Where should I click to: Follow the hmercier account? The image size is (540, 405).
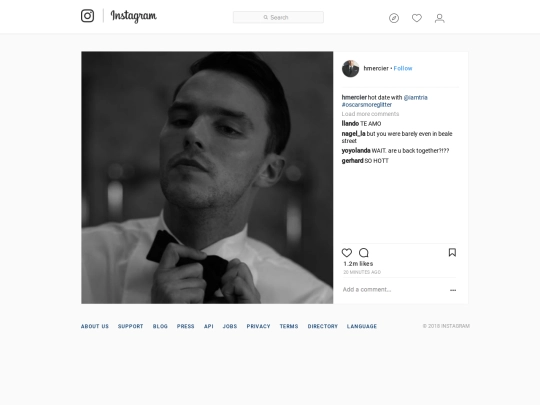tap(403, 69)
